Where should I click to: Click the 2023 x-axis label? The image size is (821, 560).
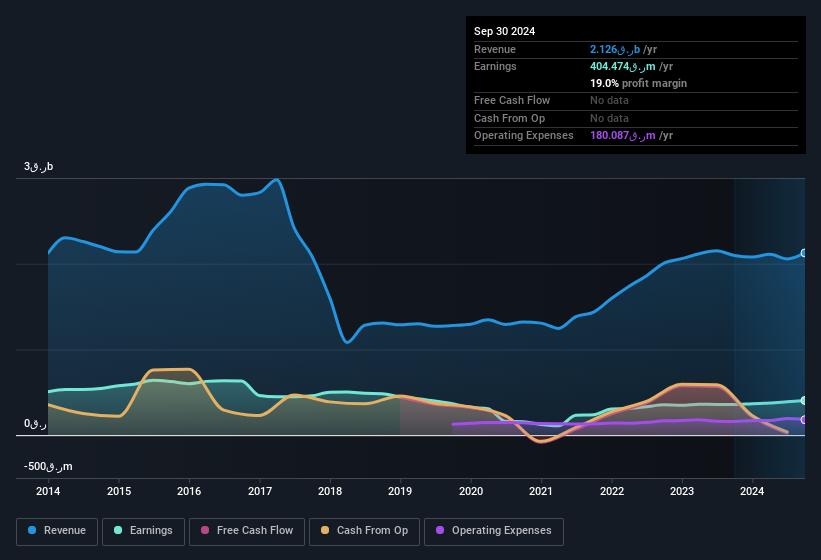(682, 491)
